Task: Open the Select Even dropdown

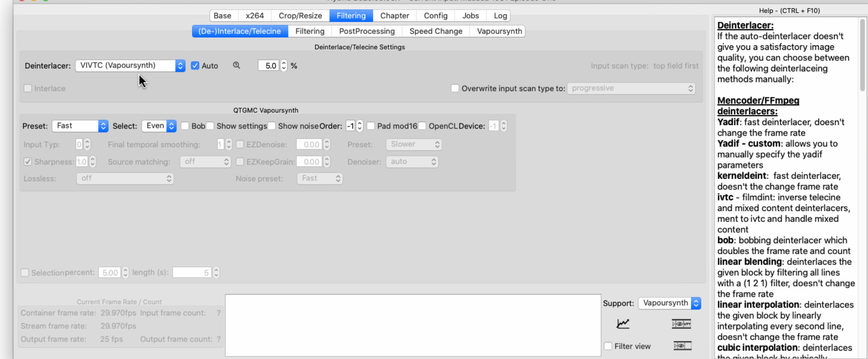Action: click(x=159, y=126)
